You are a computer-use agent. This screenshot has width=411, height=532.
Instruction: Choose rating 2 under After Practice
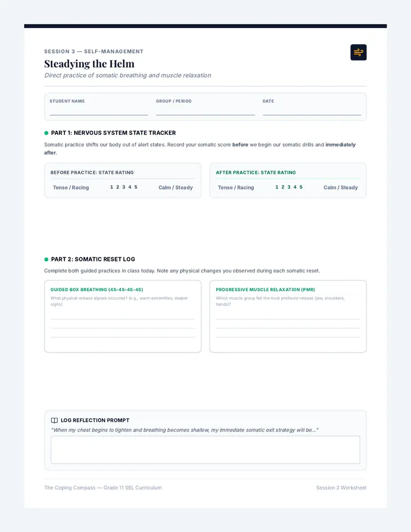coord(283,187)
